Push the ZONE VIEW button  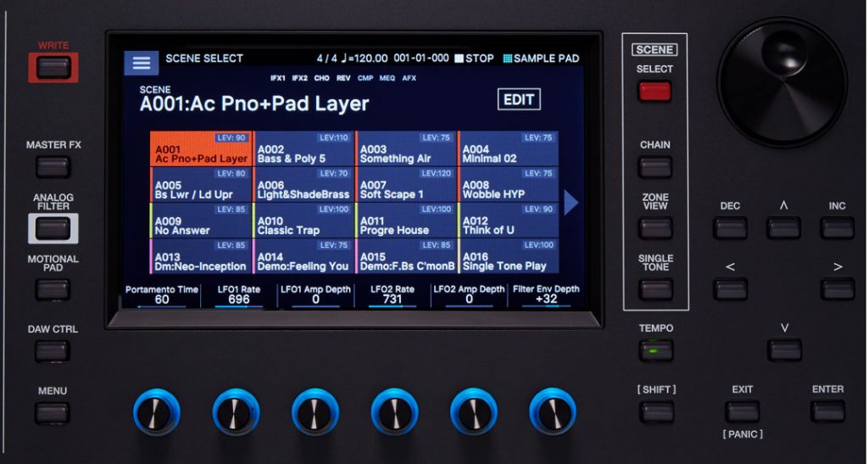(x=655, y=228)
